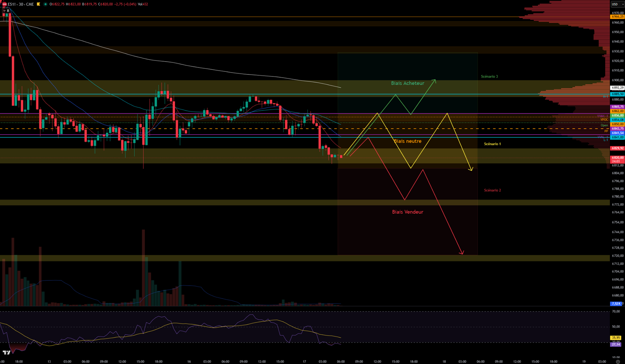625x364 pixels.
Task: Click the green market status dot
Action: pos(45,4)
